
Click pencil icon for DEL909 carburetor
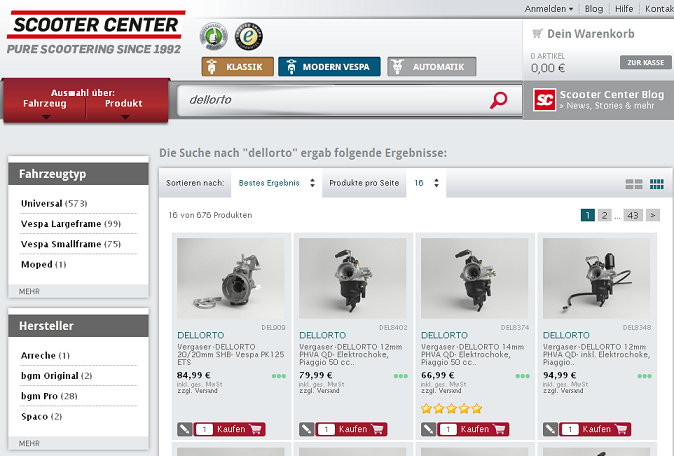click(x=184, y=429)
